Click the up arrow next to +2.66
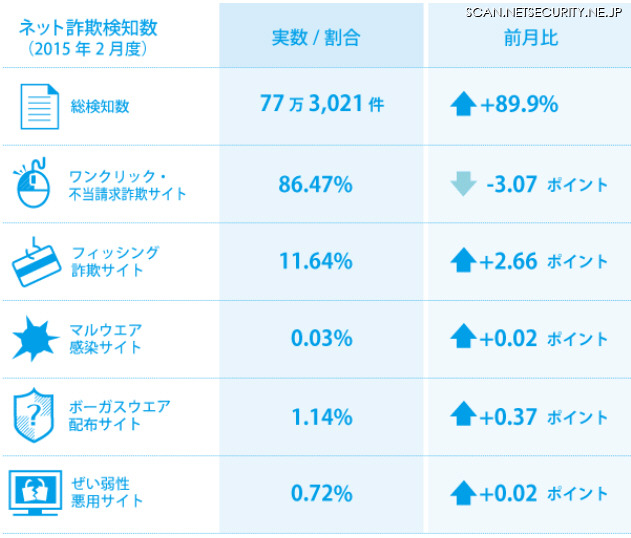The image size is (631, 538). [463, 261]
